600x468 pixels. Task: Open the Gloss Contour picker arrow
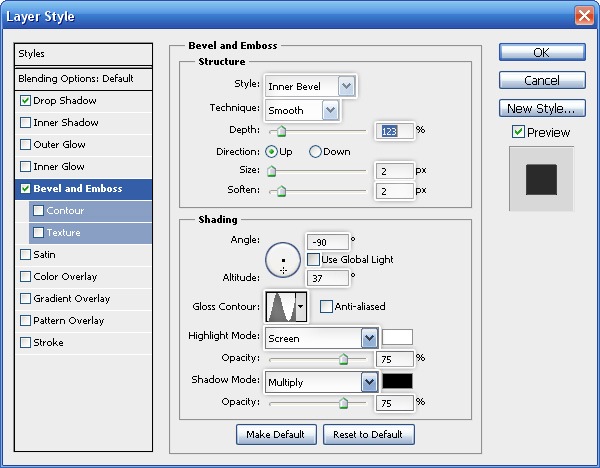point(301,307)
